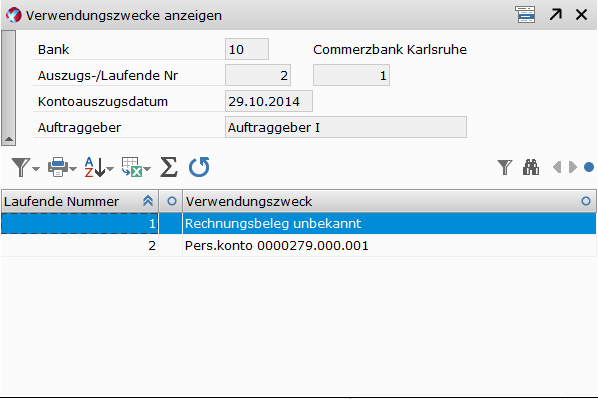This screenshot has width=598, height=399.
Task: Click the 'Bank' label
Action: pos(53,49)
